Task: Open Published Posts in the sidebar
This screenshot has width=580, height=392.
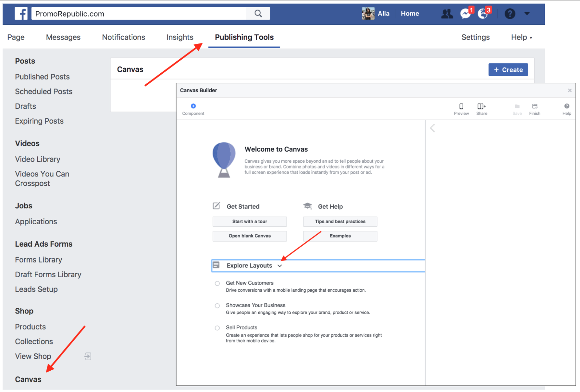Action: (42, 77)
